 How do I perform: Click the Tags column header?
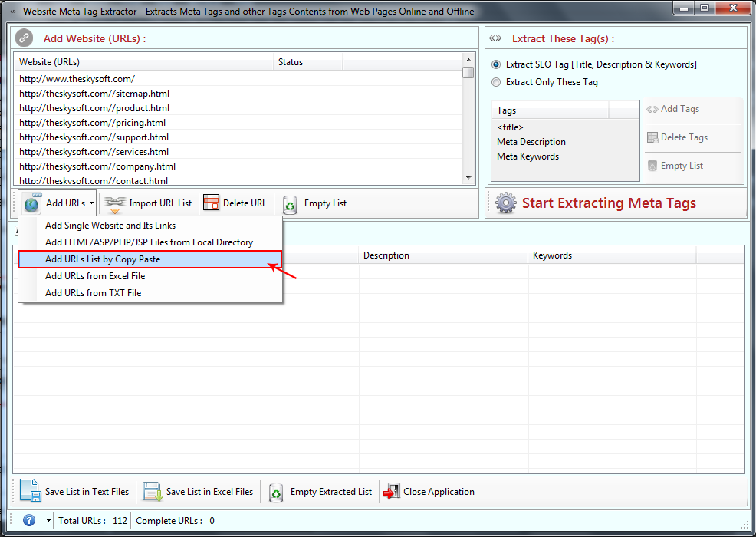pos(551,110)
